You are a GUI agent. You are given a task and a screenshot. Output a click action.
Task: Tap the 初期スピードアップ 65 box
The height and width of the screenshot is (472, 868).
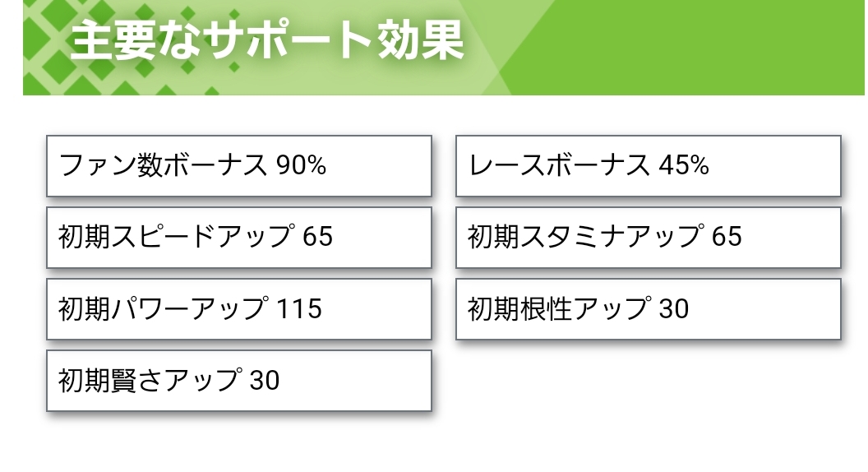pos(238,238)
